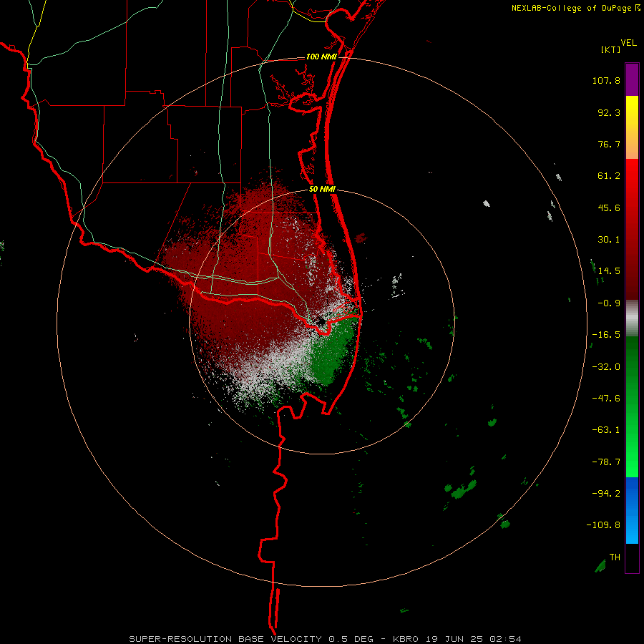This screenshot has width=644, height=644.
Task: Click the 92.3 velocity scale value
Action: click(609, 112)
